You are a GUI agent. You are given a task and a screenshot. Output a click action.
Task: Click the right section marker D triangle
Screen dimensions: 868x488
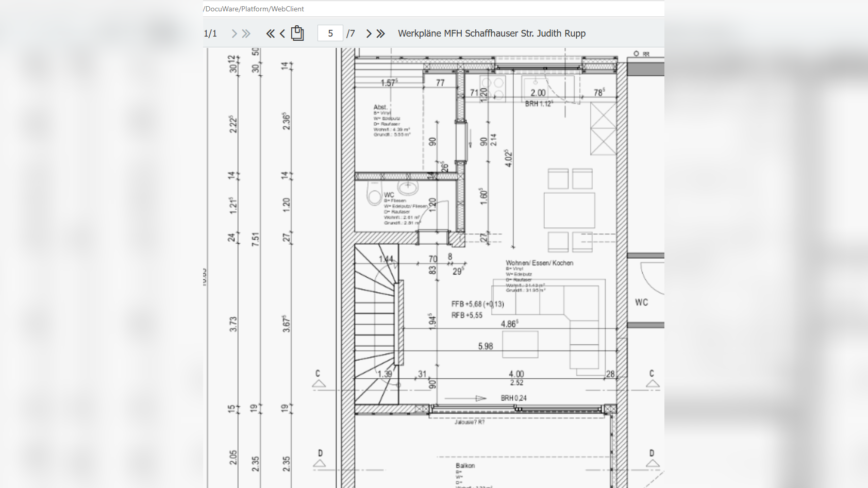(652, 463)
